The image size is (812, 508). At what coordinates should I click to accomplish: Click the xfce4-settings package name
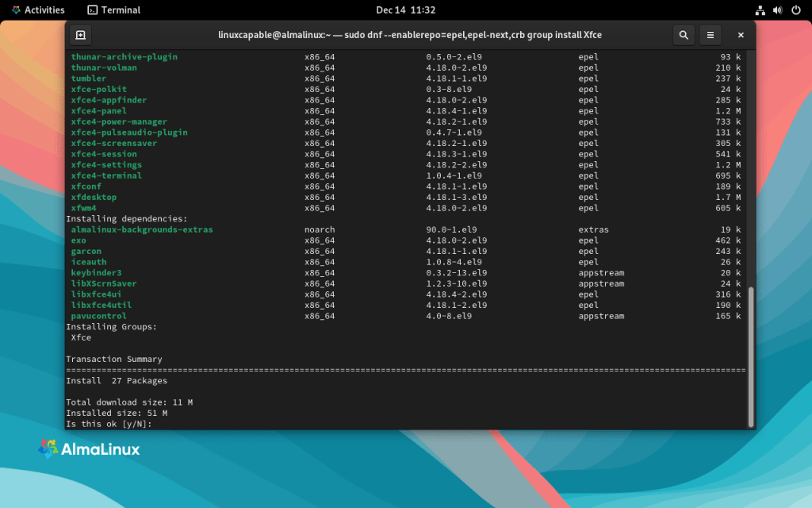point(107,165)
